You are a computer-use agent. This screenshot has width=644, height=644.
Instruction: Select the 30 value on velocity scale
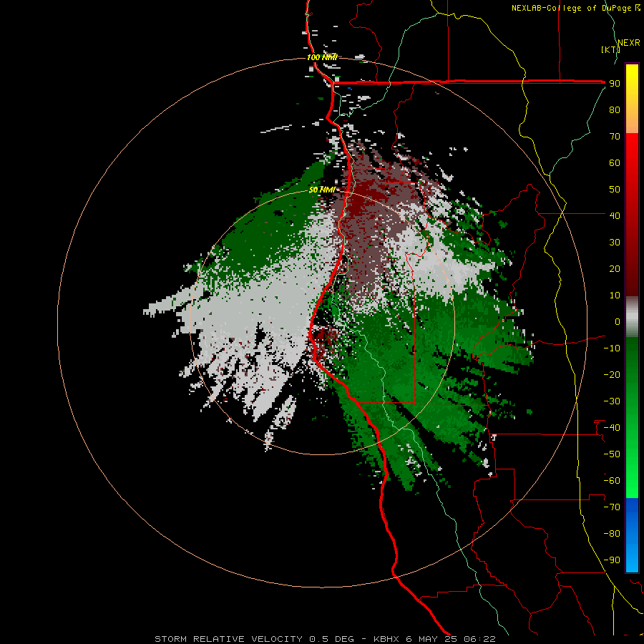(x=615, y=243)
